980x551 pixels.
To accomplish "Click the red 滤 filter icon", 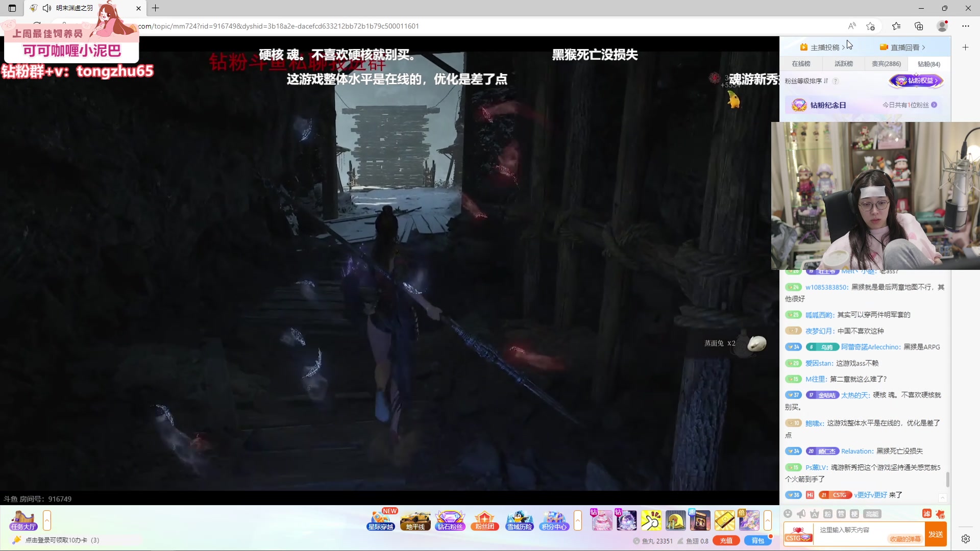I will [927, 514].
